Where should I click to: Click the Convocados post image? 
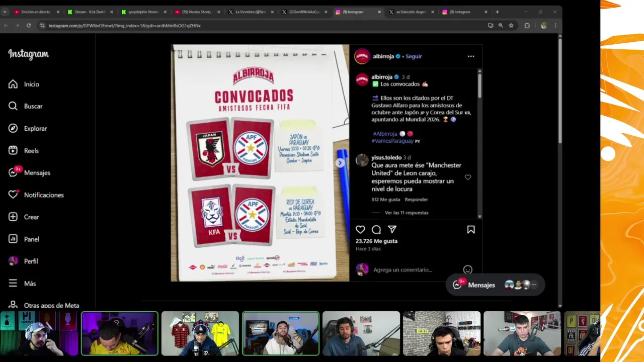pyautogui.click(x=260, y=163)
